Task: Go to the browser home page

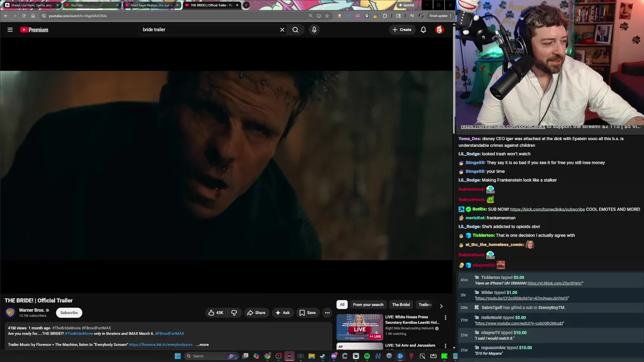Action: (33, 16)
